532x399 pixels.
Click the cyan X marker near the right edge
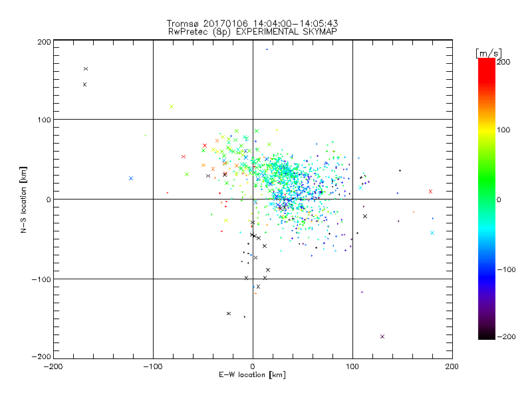click(x=432, y=233)
